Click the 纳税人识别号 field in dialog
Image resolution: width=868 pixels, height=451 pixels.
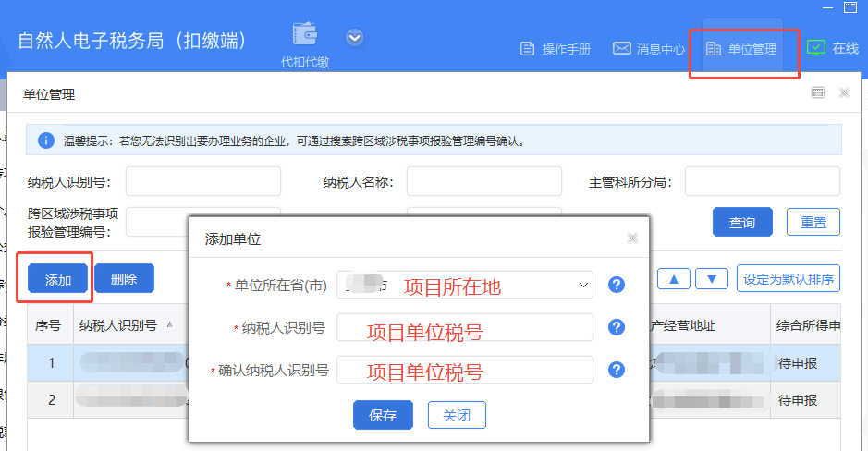click(x=464, y=327)
